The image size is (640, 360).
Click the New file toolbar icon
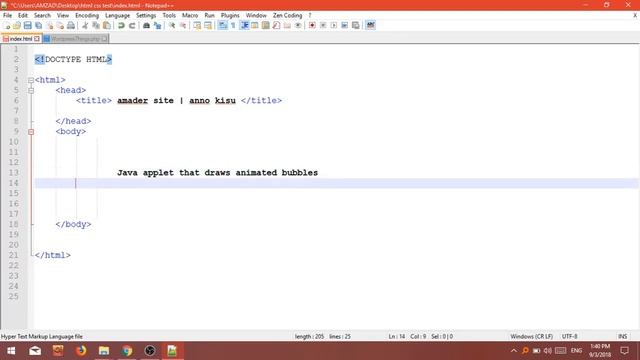pyautogui.click(x=7, y=25)
